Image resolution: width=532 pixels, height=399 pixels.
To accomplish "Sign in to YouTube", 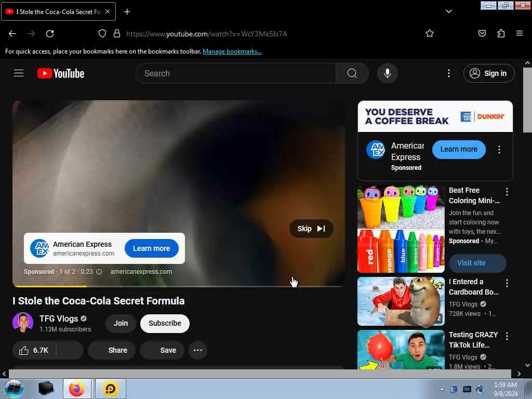I will tap(488, 73).
